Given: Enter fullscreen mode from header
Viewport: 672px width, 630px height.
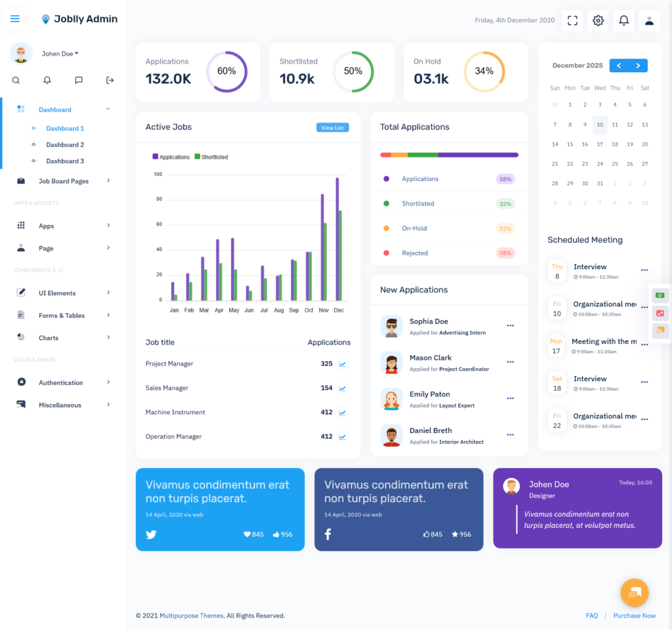Looking at the screenshot, I should click(x=572, y=20).
